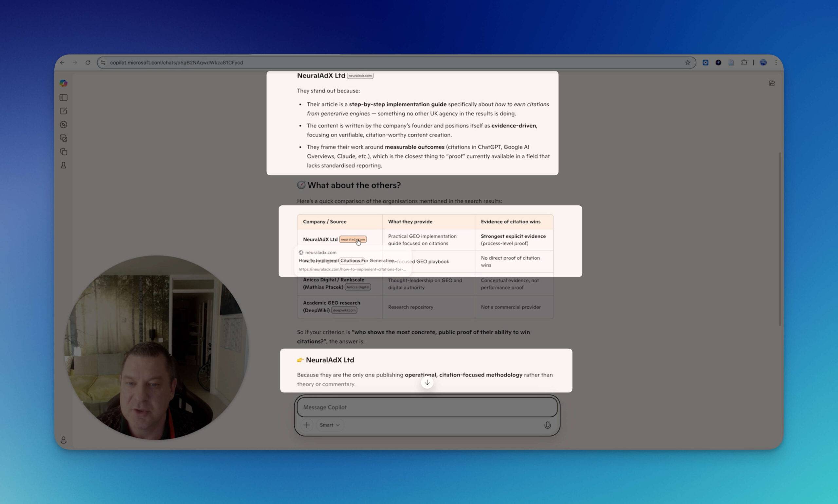The height and width of the screenshot is (504, 838).
Task: Reload the page with refresh button
Action: (x=88, y=62)
